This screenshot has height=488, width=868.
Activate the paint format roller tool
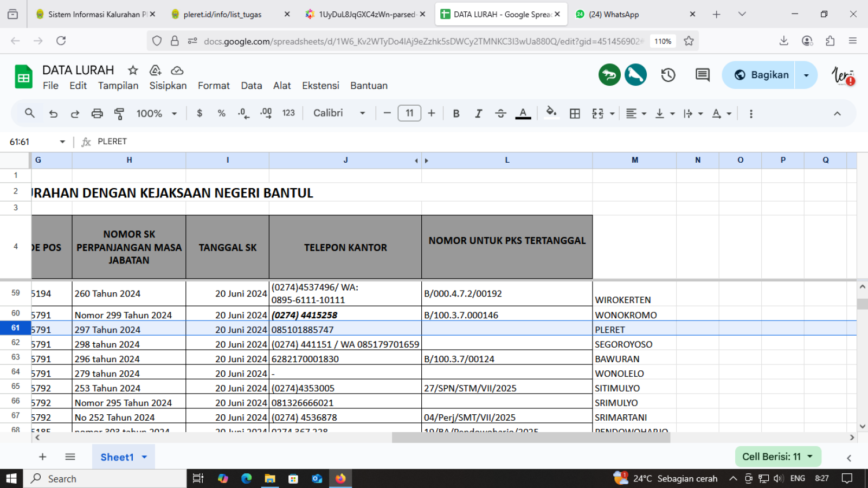click(119, 113)
